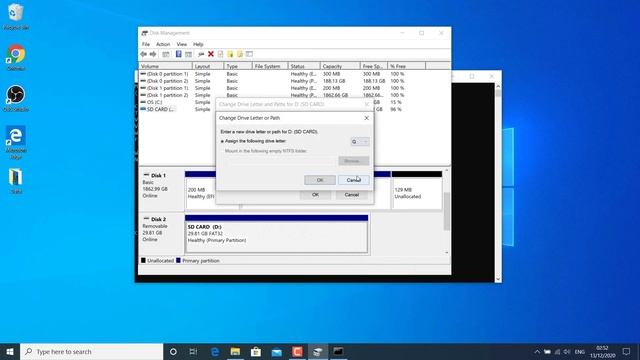
Task: Open Task View on the taskbar
Action: click(193, 351)
